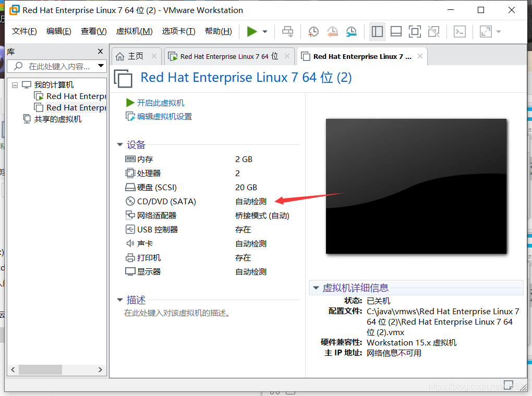Screen dimensions: 532x396
Task: Click the description text field 在此处键入对该虚拟机的描述
Action: coord(177,313)
